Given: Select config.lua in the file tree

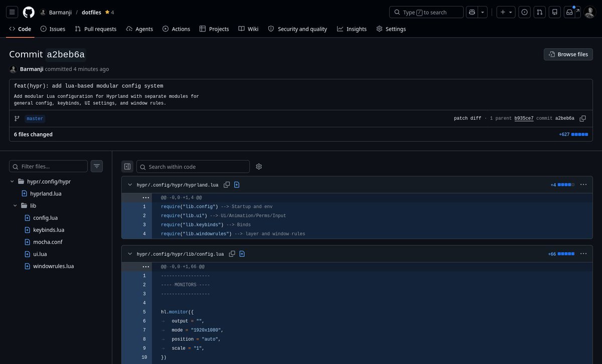Looking at the screenshot, I should pyautogui.click(x=45, y=218).
